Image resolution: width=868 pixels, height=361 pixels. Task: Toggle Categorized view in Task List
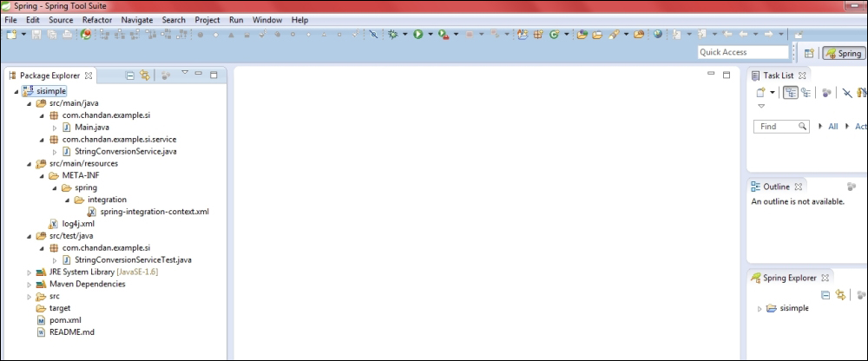791,93
